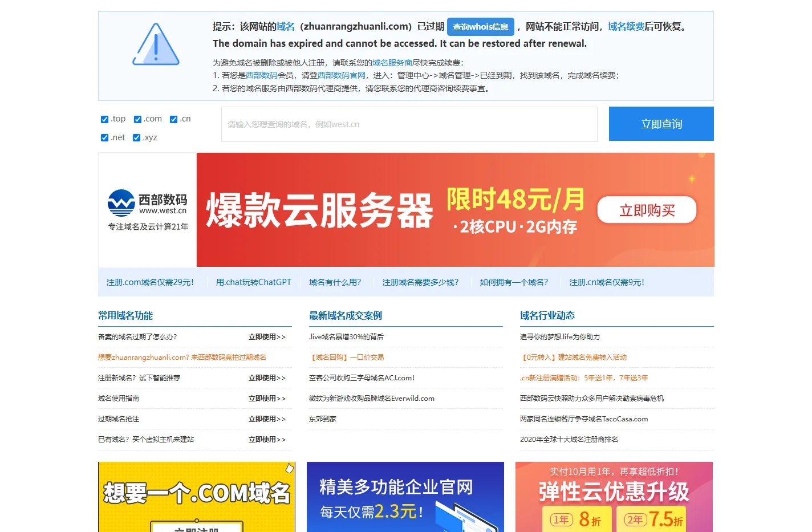
Task: Select 注册.com域名仅需29元! tab
Action: [150, 282]
